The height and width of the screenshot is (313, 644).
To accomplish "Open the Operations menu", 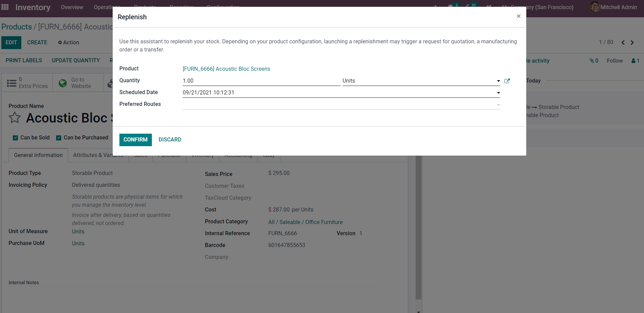I will (x=107, y=7).
